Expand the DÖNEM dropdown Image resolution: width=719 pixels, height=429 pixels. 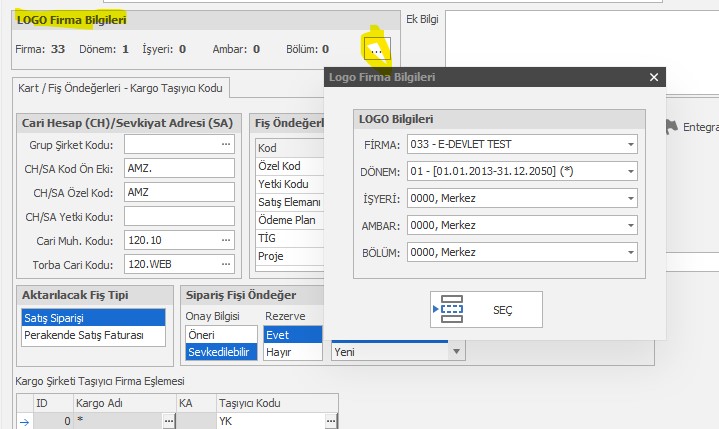pyautogui.click(x=630, y=172)
